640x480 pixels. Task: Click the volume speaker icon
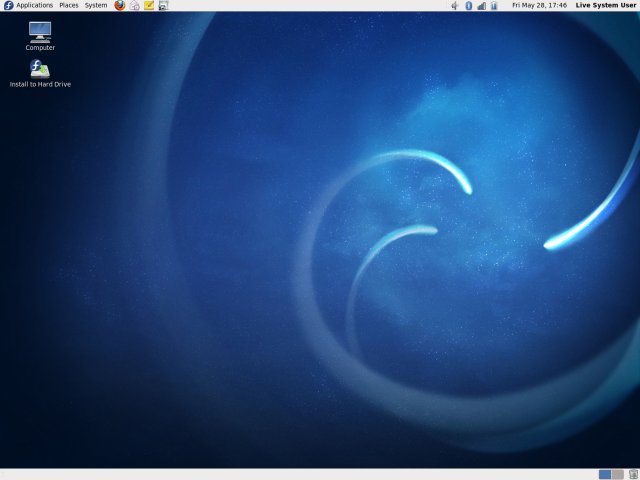tap(455, 5)
